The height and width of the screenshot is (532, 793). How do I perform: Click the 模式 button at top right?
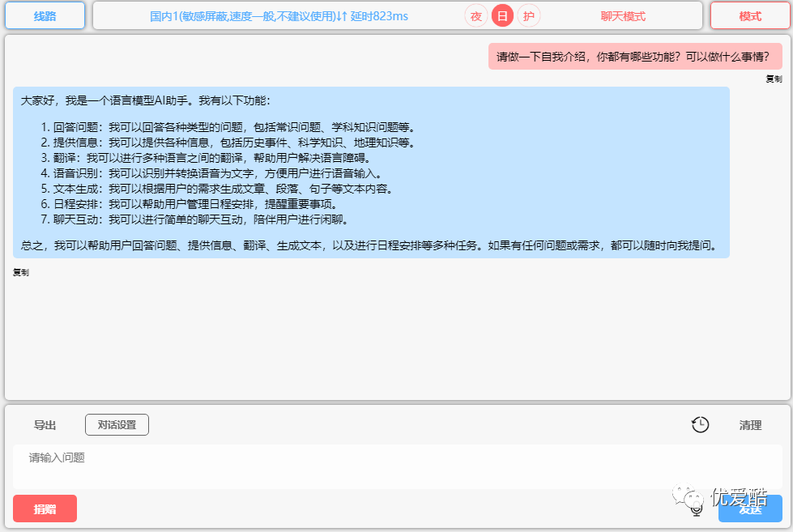[752, 15]
